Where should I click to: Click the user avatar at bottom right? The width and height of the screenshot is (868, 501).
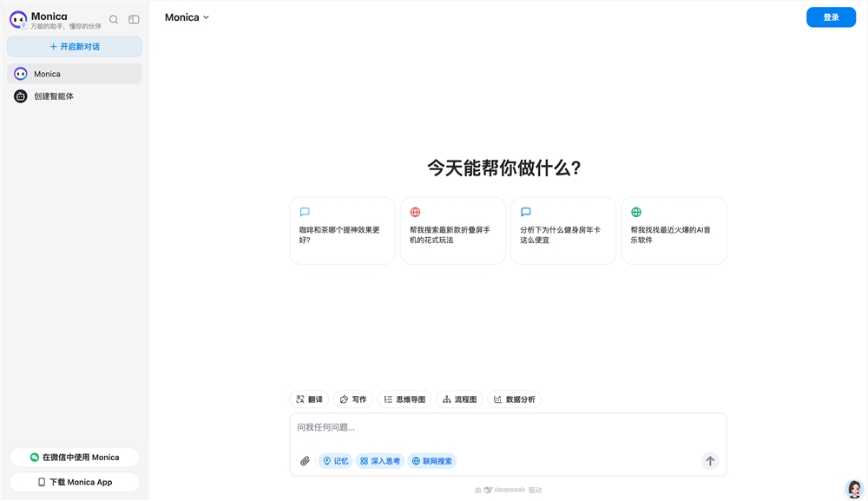854,487
